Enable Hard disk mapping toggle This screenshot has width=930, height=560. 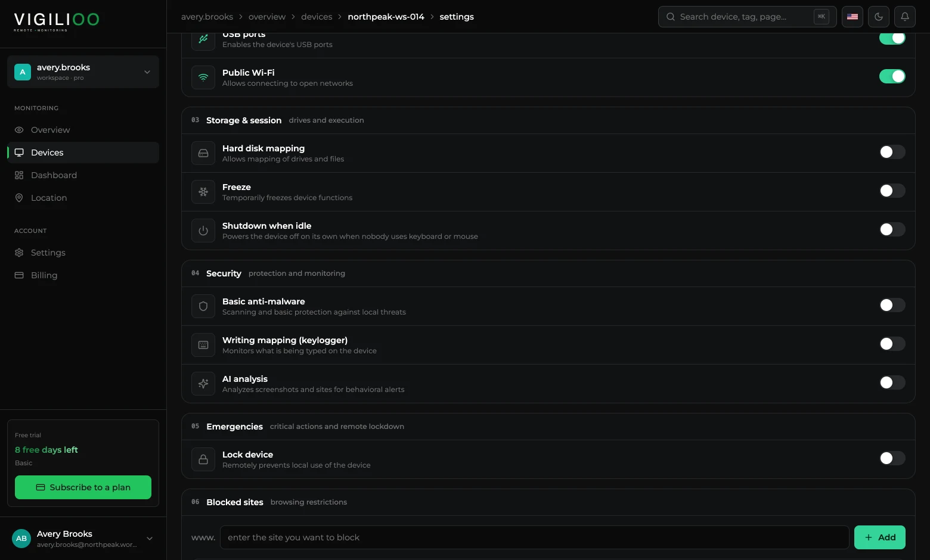[892, 152]
